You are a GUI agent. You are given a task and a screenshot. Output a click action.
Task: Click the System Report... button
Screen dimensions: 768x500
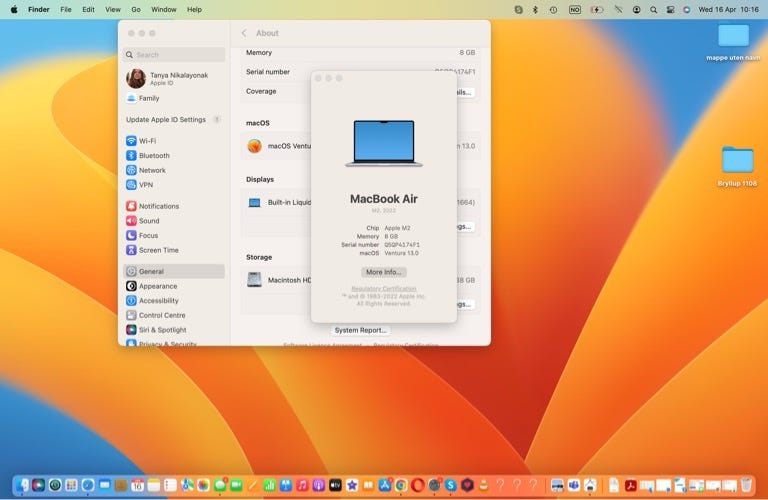361,330
